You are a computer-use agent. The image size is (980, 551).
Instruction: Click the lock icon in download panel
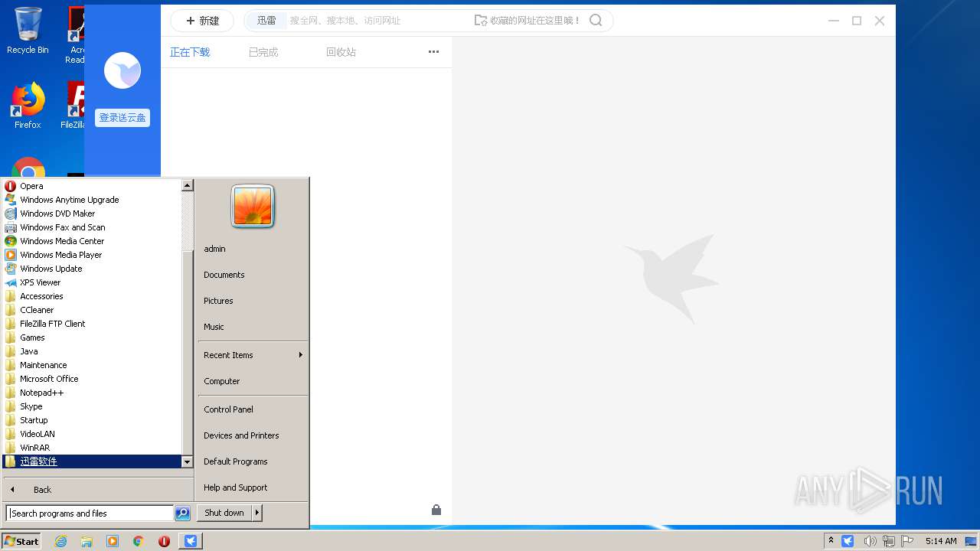[436, 510]
